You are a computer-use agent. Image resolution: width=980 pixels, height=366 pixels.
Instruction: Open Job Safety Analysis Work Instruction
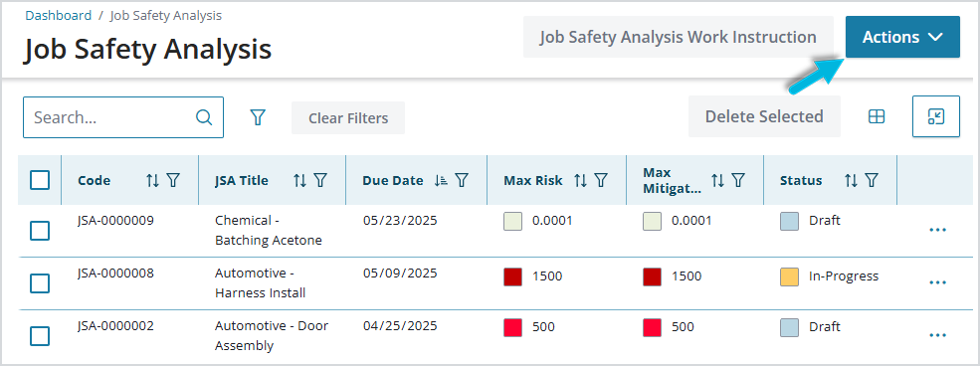(x=679, y=37)
